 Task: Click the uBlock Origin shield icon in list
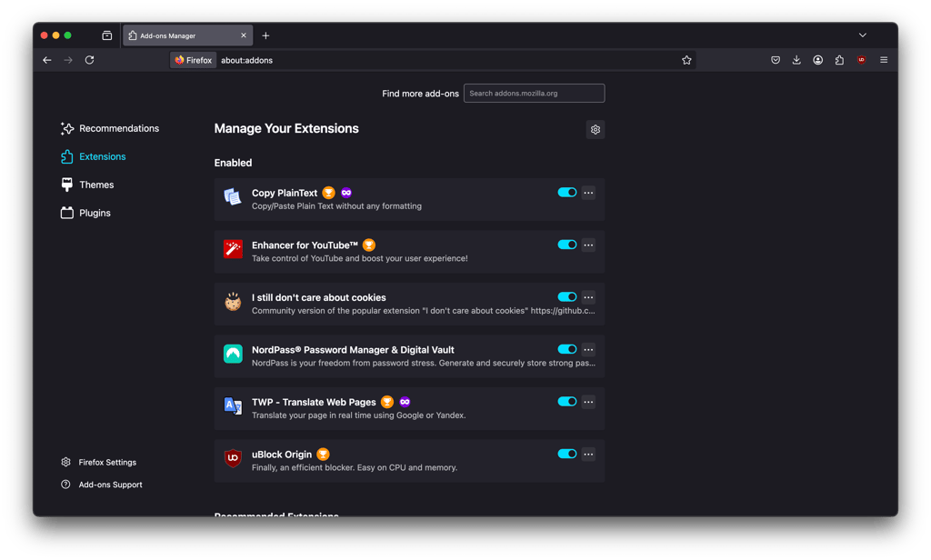coord(233,458)
